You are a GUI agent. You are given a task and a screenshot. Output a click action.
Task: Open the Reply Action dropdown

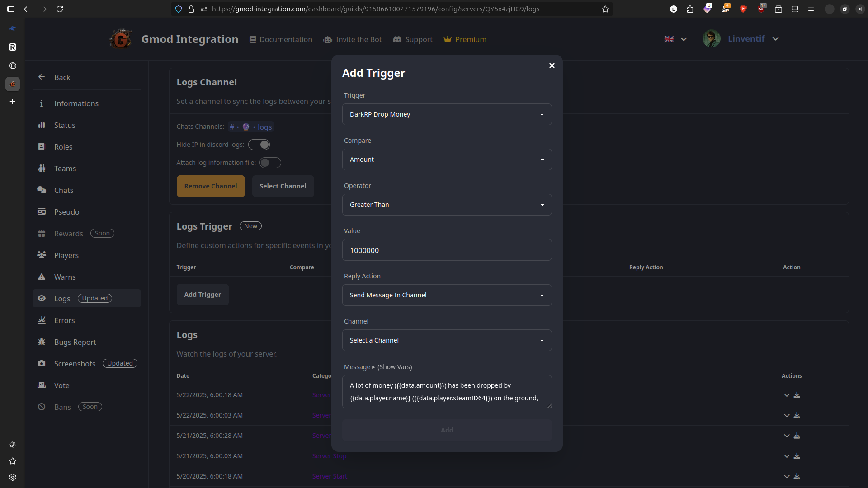[447, 295]
